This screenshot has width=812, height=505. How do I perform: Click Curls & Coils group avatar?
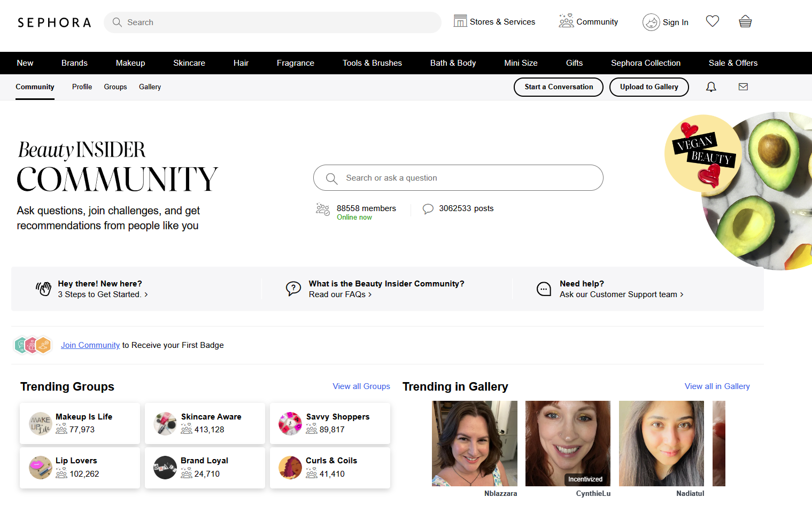tap(290, 468)
